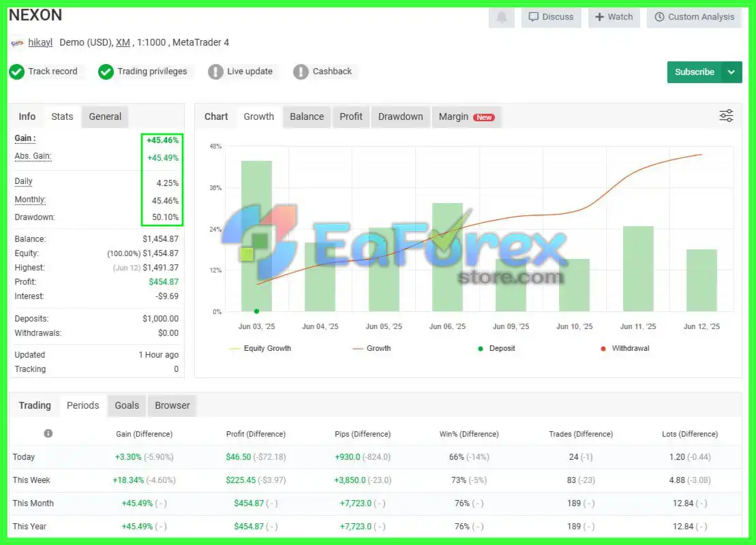Image resolution: width=756 pixels, height=545 pixels.
Task: Click the Interest value -$9.69
Action: [167, 296]
